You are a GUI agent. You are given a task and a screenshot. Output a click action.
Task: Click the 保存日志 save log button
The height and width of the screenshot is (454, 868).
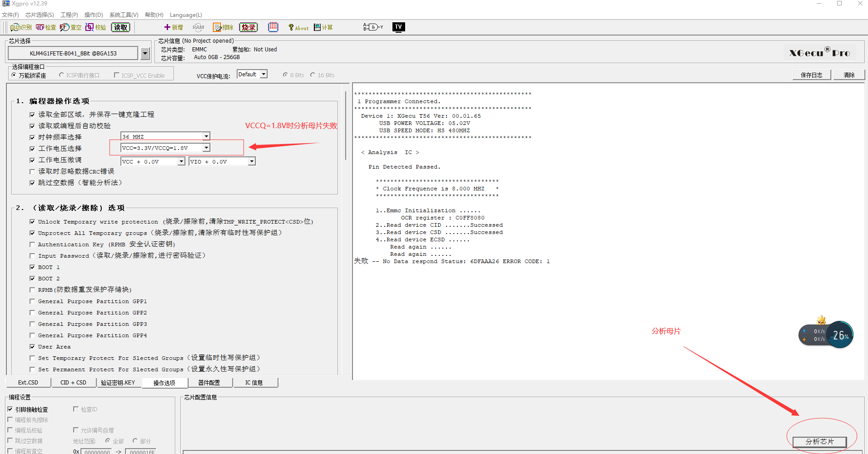(x=811, y=75)
